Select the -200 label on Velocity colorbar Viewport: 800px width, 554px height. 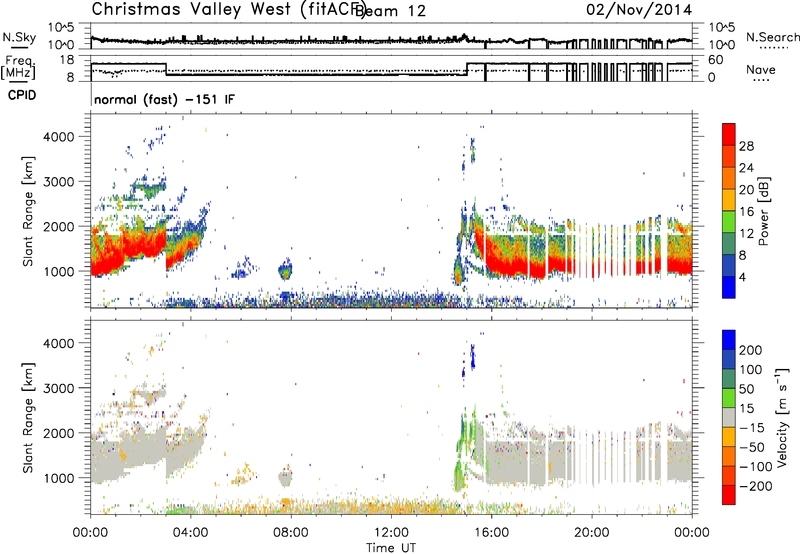pyautogui.click(x=755, y=486)
